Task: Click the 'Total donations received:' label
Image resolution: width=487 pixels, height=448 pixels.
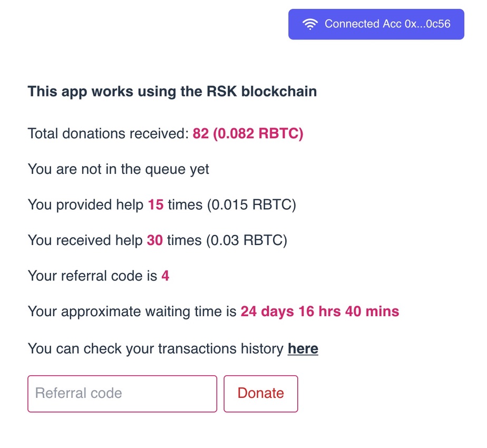Action: coord(109,133)
